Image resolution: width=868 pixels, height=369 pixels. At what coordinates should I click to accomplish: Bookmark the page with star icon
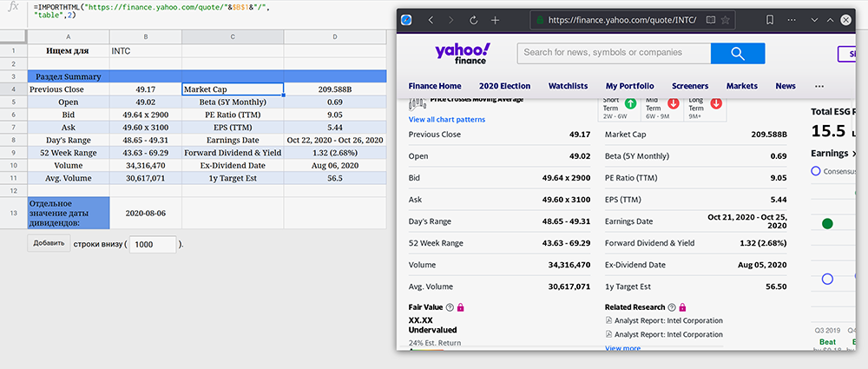(x=725, y=20)
